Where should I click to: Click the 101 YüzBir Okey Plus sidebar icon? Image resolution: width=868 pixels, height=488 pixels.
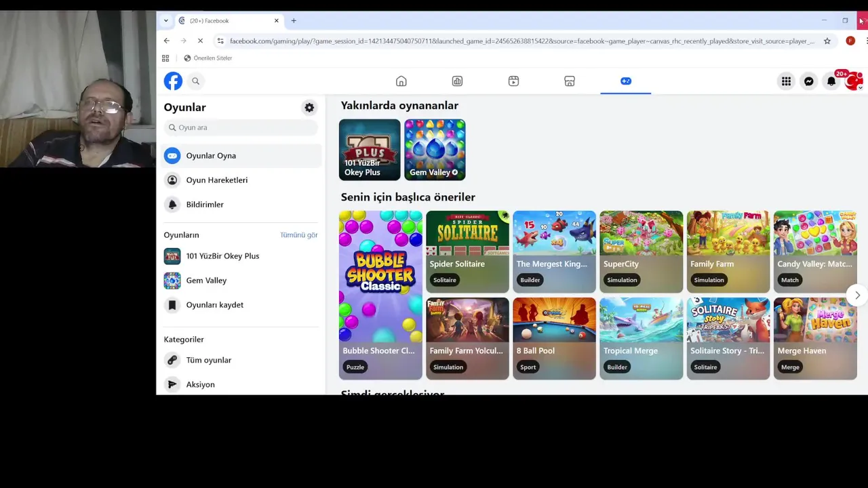click(172, 256)
